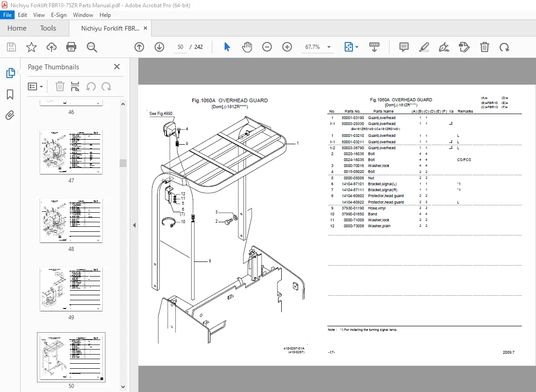This screenshot has width=536, height=392.
Task: Activate the Hand pan tool
Action: coord(247,47)
